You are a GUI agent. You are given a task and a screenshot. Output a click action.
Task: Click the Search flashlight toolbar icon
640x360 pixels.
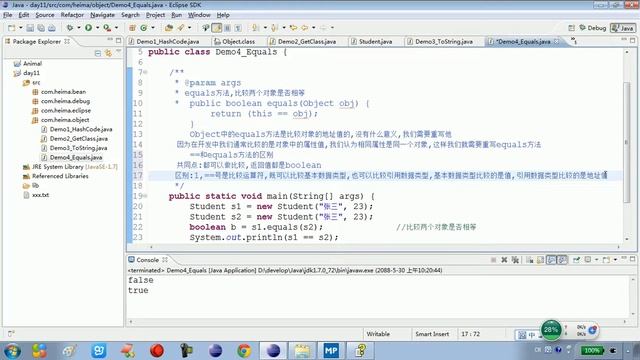180,28
